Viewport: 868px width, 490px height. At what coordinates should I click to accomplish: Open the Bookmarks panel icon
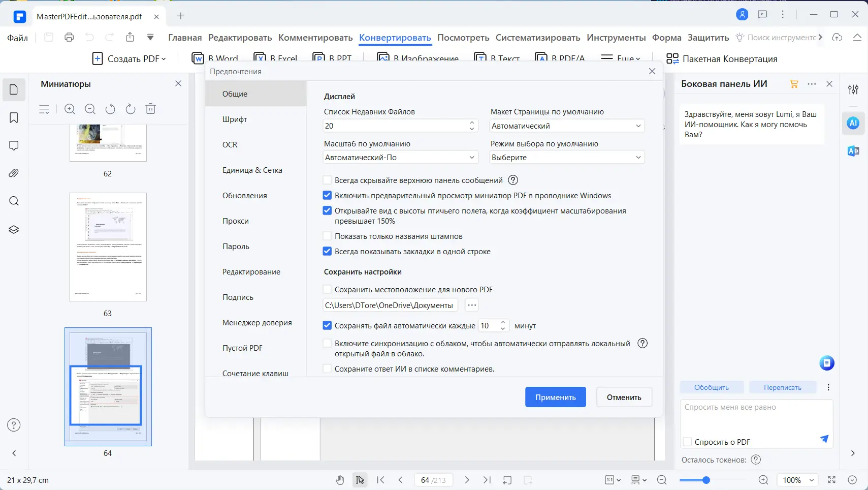coord(14,118)
